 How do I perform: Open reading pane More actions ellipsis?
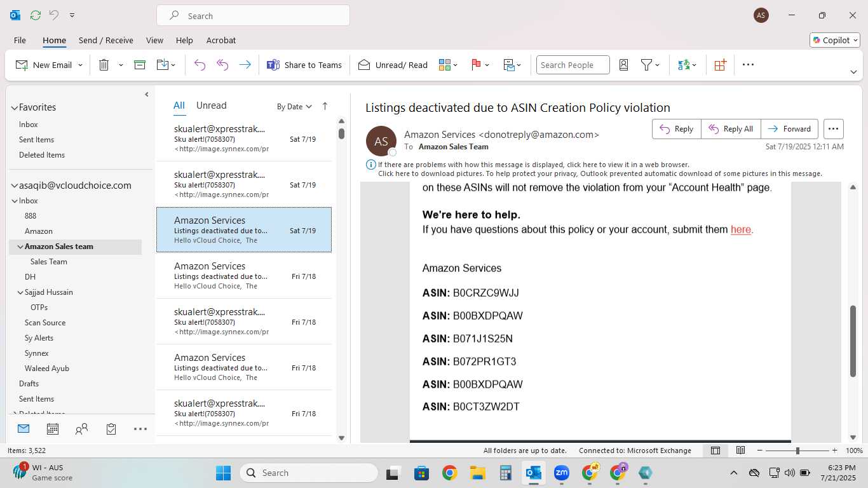point(834,129)
